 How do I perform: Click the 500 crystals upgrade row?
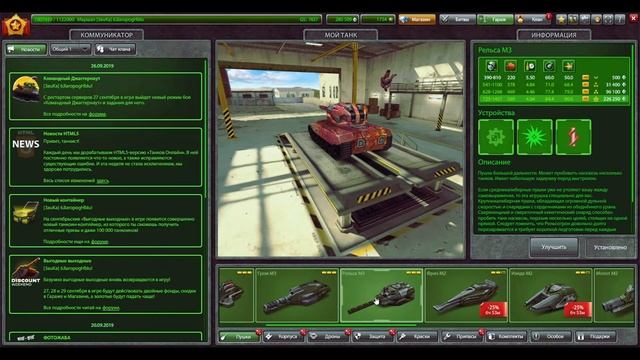tap(554, 77)
